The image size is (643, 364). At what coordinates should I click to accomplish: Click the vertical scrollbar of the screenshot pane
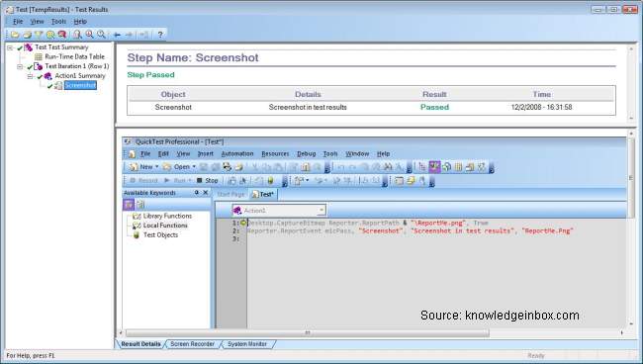pos(631,178)
